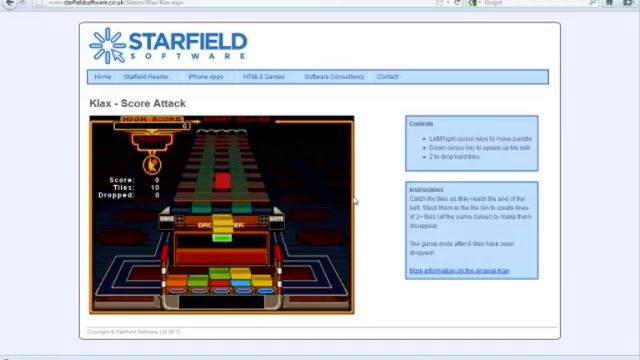Open the Software Consultancy page
Screen dimensions: 640x360
(334, 77)
